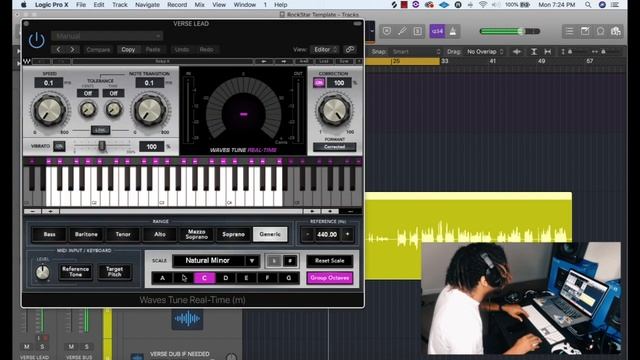Open the Window menu
Viewport: 640px width, 360px height.
coord(244,5)
